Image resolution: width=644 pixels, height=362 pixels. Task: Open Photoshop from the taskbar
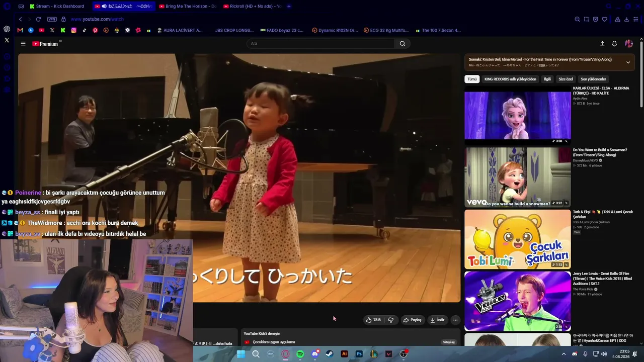[x=359, y=354]
